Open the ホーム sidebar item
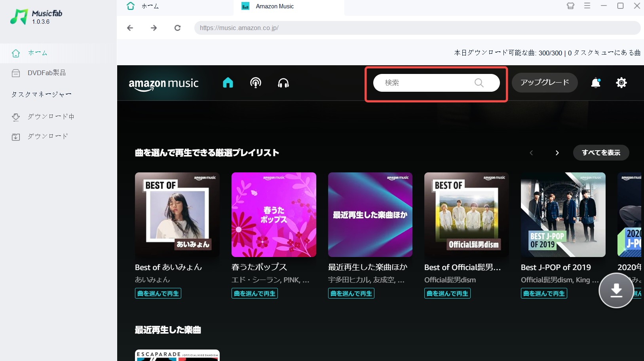644x361 pixels. tap(58, 53)
